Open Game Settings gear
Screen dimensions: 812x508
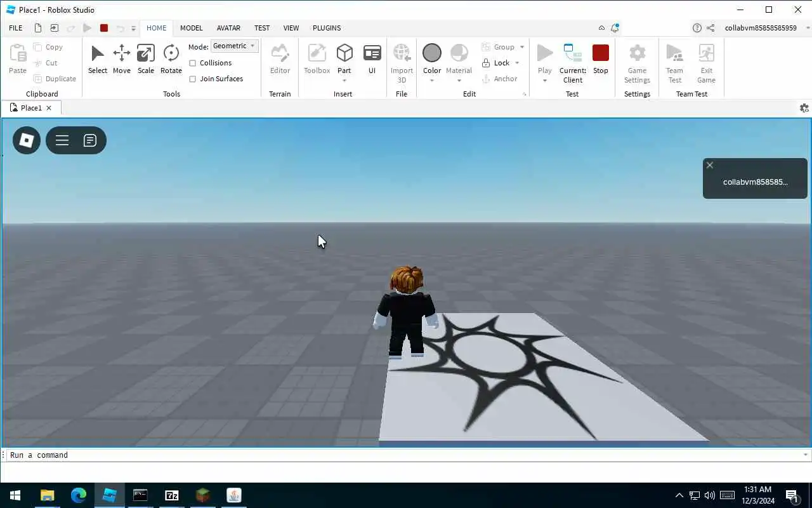tap(637, 53)
